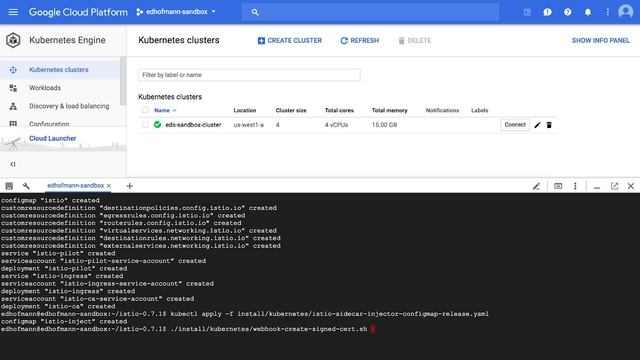640x360 pixels.
Task: Open Cloud Shell in new window
Action: pyautogui.click(x=614, y=186)
